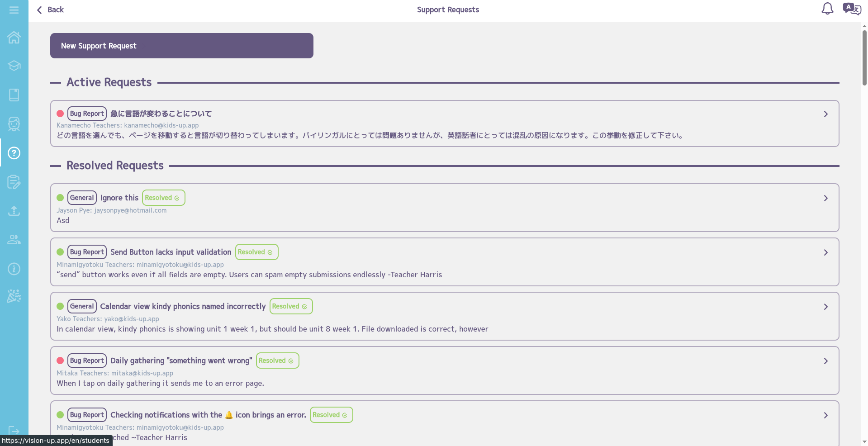Click the New Support Request button
The height and width of the screenshot is (446, 868).
181,46
